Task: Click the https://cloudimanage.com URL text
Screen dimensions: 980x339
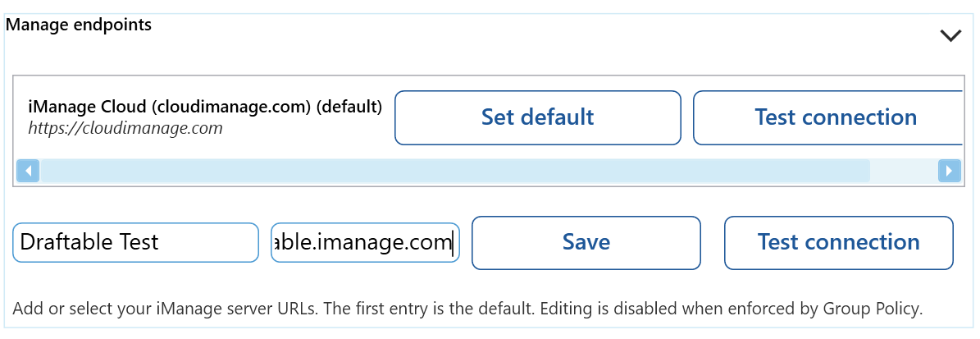Action: click(125, 128)
